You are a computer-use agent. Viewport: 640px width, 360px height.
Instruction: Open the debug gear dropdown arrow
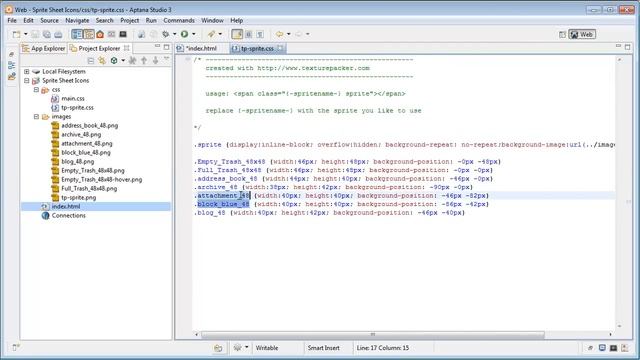174,34
